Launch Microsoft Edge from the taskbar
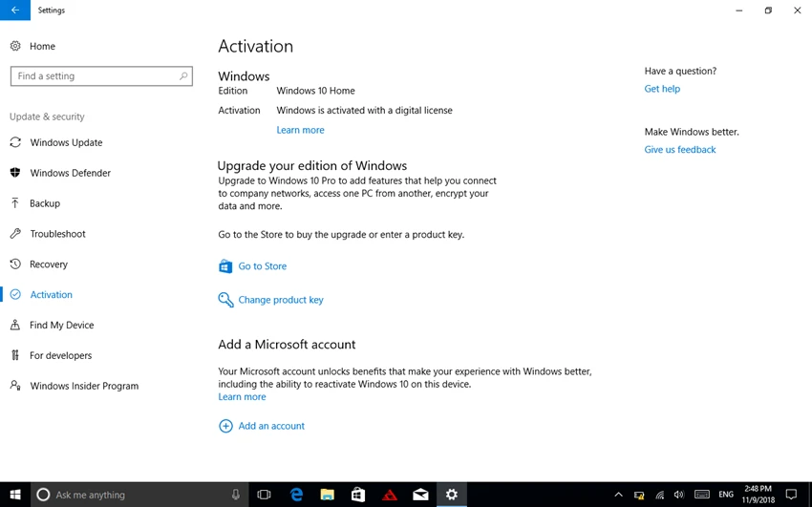Image resolution: width=812 pixels, height=507 pixels. 296,495
